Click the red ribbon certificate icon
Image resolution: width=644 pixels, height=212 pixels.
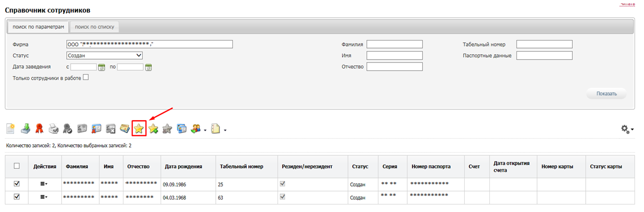tap(39, 129)
